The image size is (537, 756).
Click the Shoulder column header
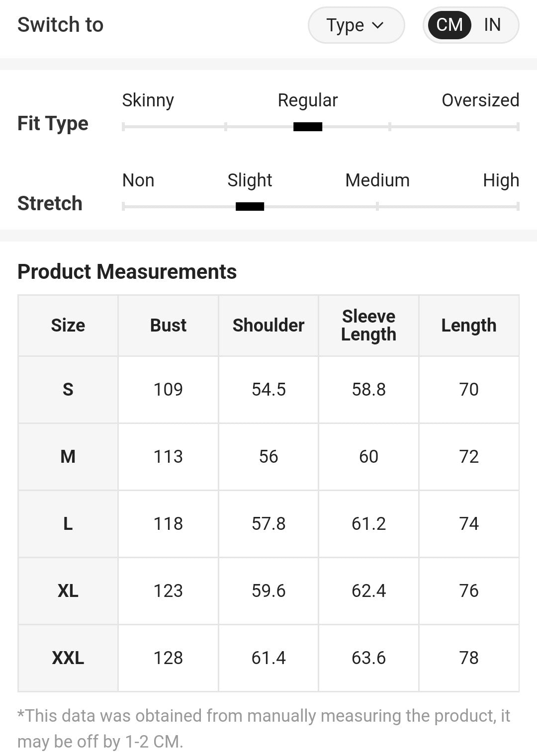tap(268, 326)
